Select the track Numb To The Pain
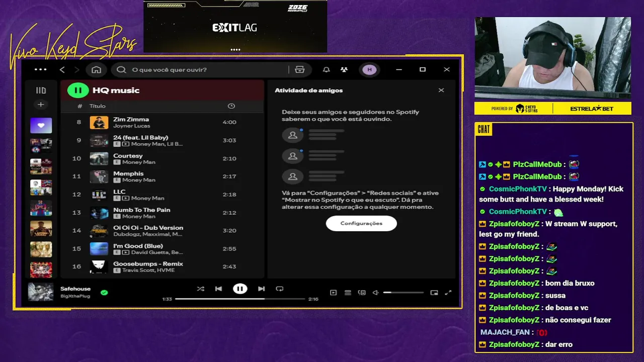Image resolution: width=644 pixels, height=362 pixels. [141, 210]
